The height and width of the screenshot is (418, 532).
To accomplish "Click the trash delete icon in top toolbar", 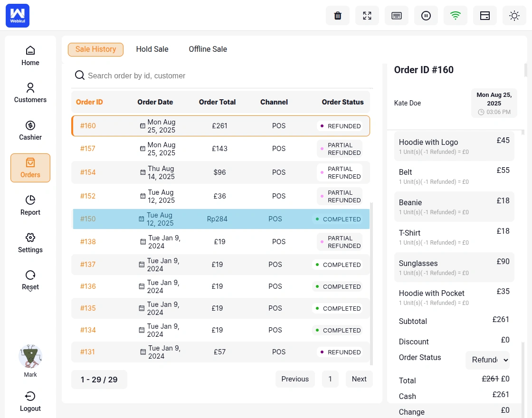I will 338,16.
